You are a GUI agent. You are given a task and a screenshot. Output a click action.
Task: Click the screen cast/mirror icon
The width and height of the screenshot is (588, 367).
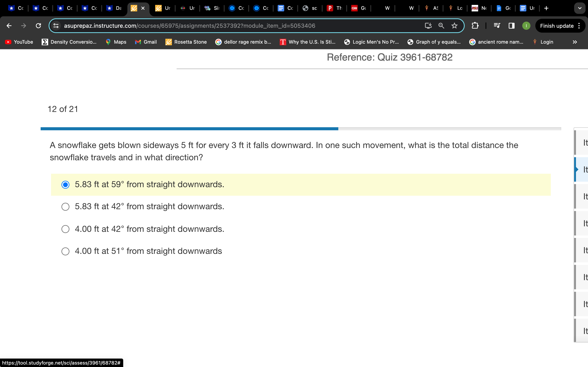tap(428, 26)
